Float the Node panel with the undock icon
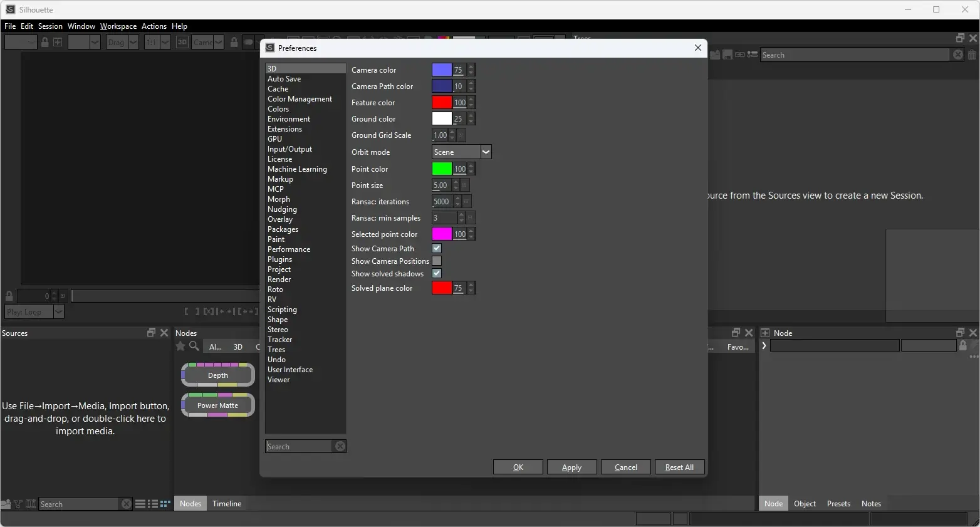 point(960,333)
